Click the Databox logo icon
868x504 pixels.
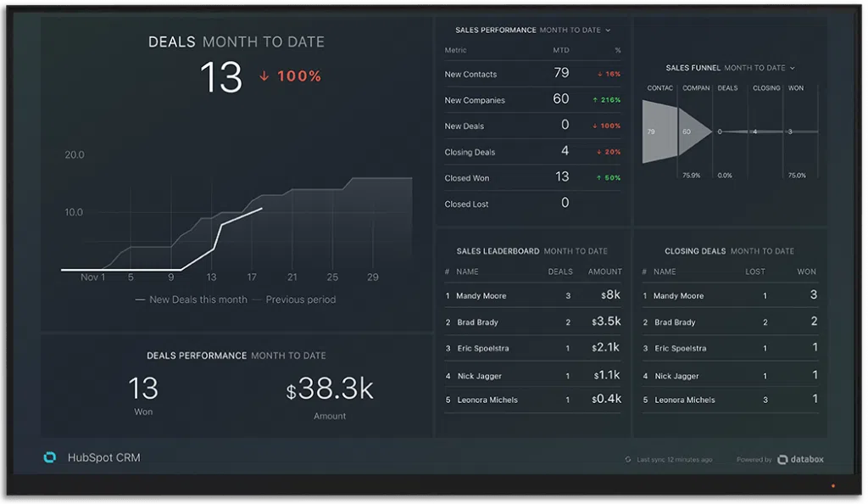click(x=782, y=459)
